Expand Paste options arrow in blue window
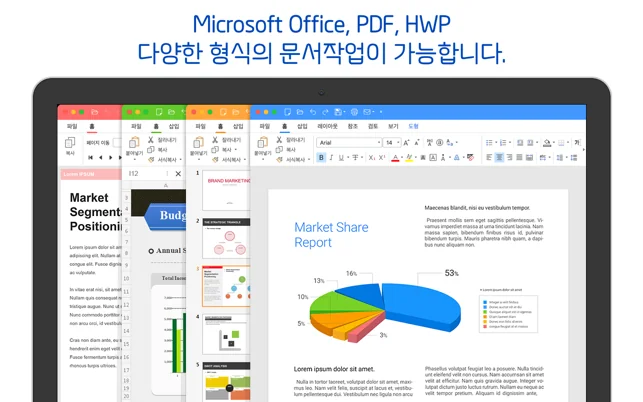Viewport: 643px width, 402px height. [x=262, y=160]
